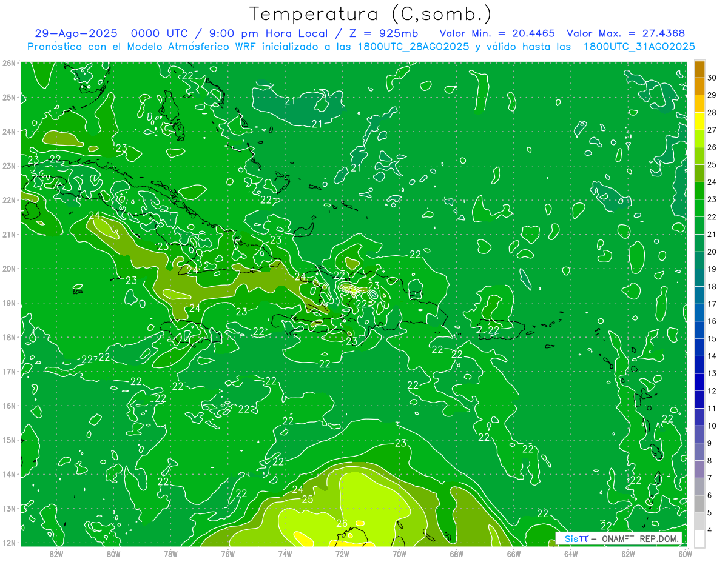Pick the white band at the legend bottom

click(x=699, y=538)
